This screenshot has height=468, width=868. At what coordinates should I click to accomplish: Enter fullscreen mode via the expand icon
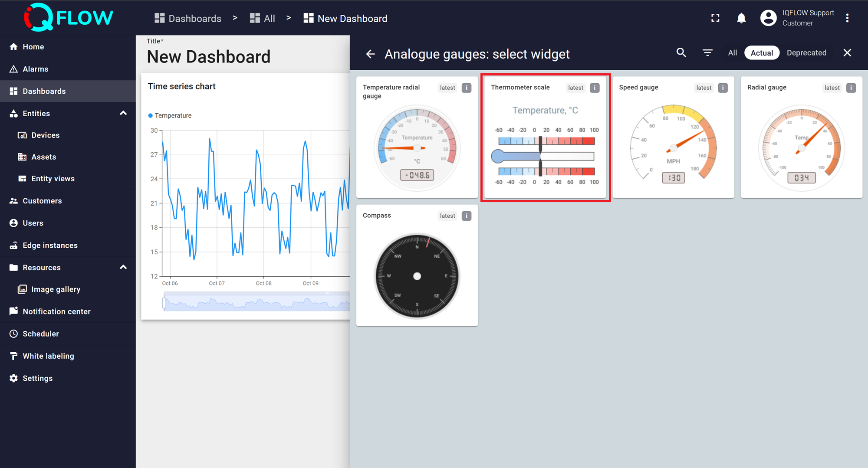tap(715, 18)
